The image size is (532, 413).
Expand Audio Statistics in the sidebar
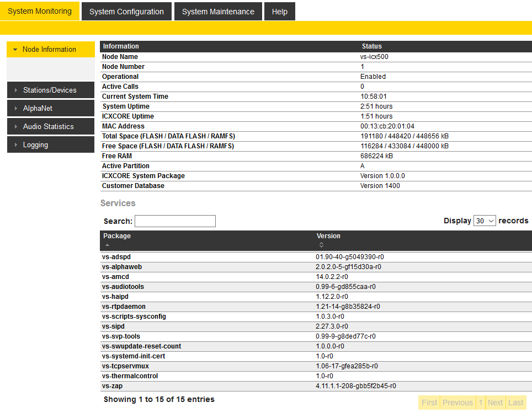pos(50,126)
